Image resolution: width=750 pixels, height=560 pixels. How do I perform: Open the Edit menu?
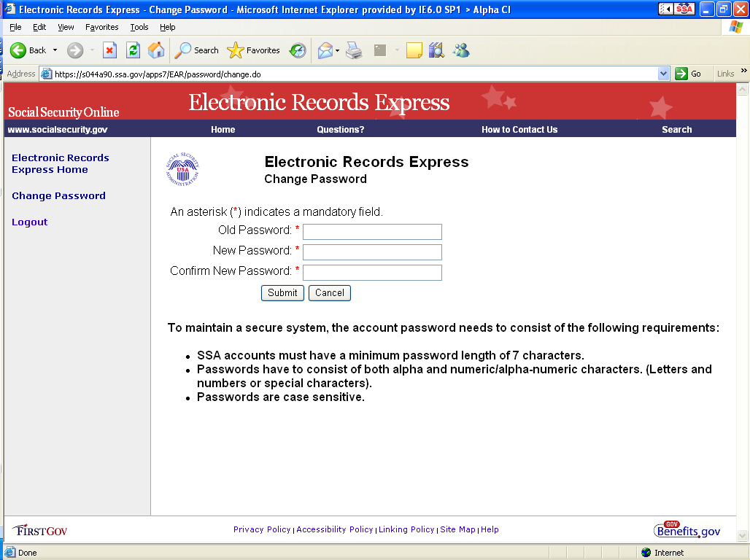[39, 27]
